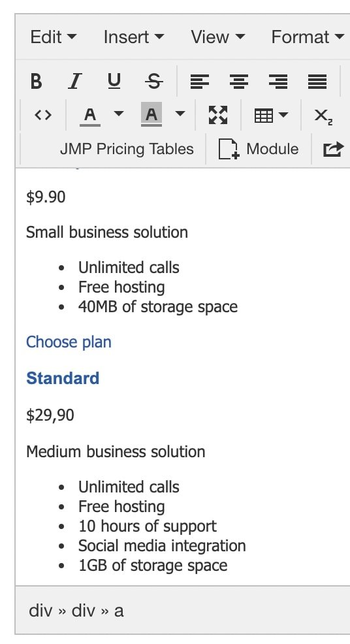Open the Format menu
The image size is (350, 644).
[x=308, y=37]
